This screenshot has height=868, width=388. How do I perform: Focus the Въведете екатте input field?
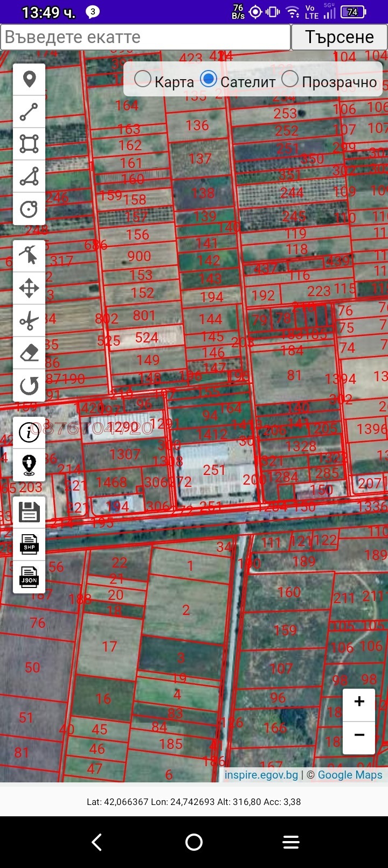click(145, 37)
